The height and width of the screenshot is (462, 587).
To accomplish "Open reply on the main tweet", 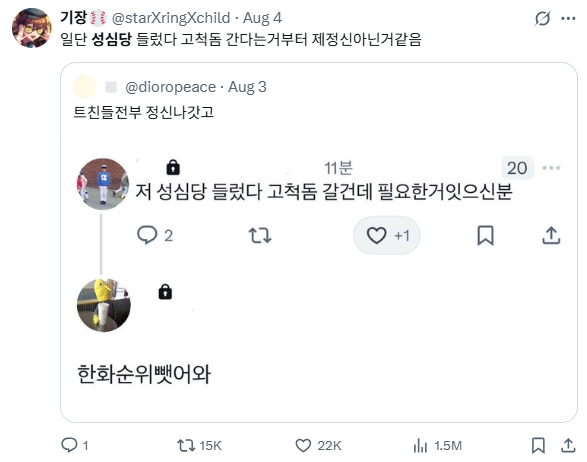I will pos(74,445).
